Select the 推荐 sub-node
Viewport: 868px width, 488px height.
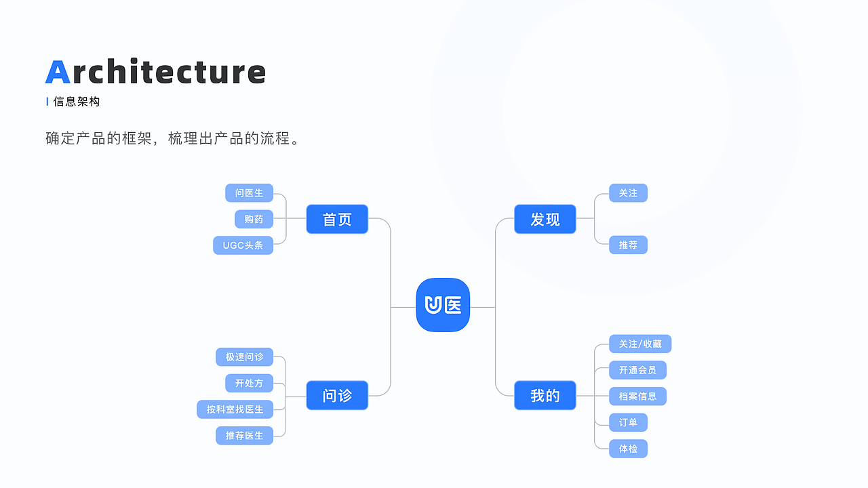pos(629,245)
